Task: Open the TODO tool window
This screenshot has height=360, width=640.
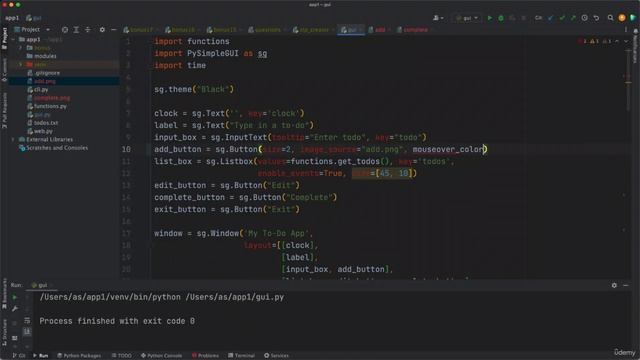Action: pos(122,356)
